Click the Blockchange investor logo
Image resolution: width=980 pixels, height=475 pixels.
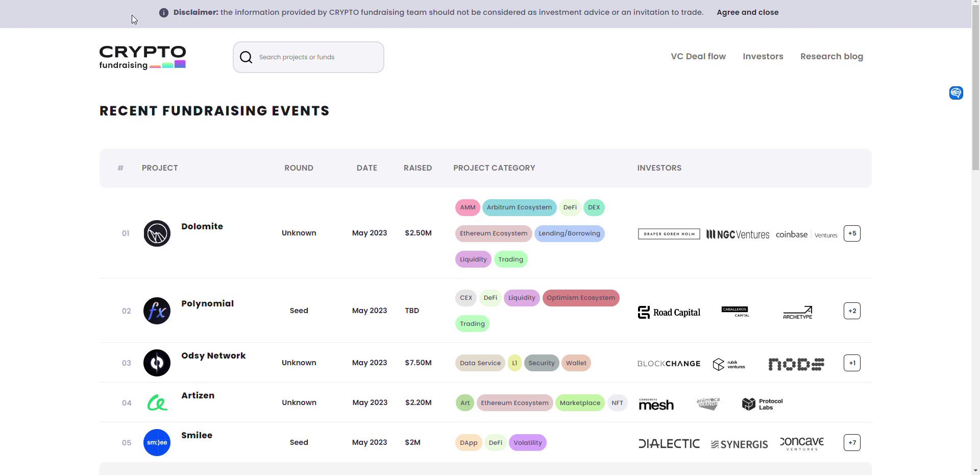tap(669, 364)
